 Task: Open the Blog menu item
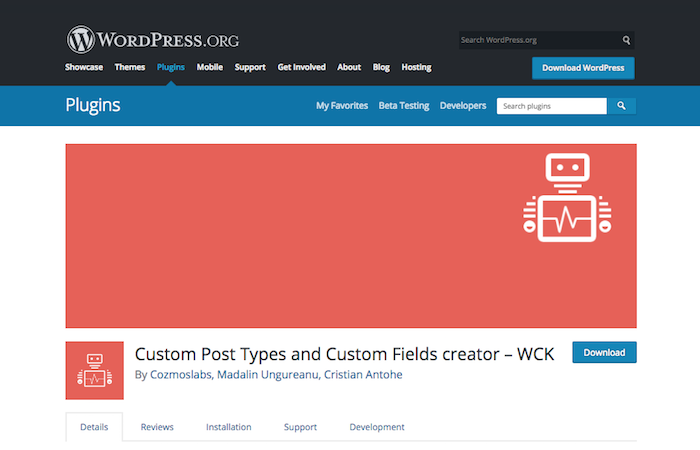tap(381, 67)
